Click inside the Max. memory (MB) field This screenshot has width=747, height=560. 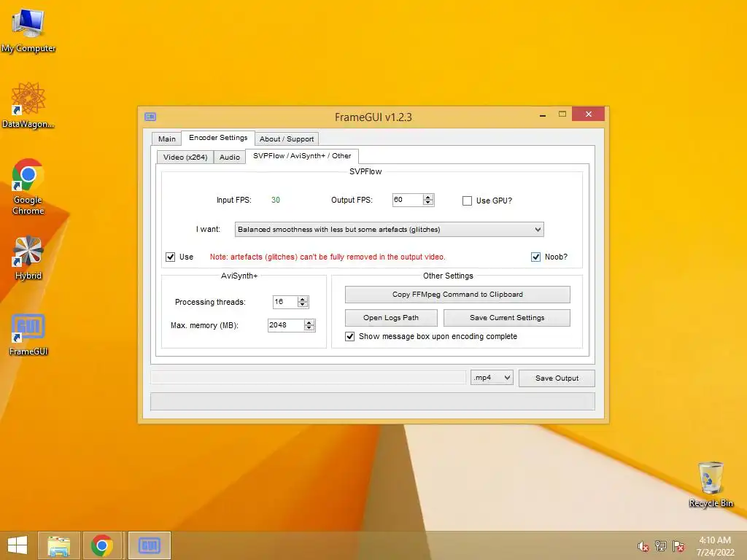tap(286, 325)
